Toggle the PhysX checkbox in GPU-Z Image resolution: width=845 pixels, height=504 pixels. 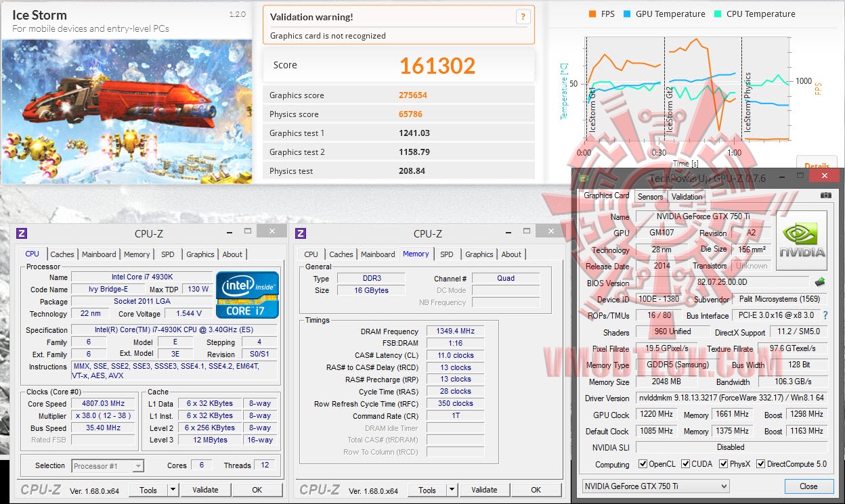[724, 464]
